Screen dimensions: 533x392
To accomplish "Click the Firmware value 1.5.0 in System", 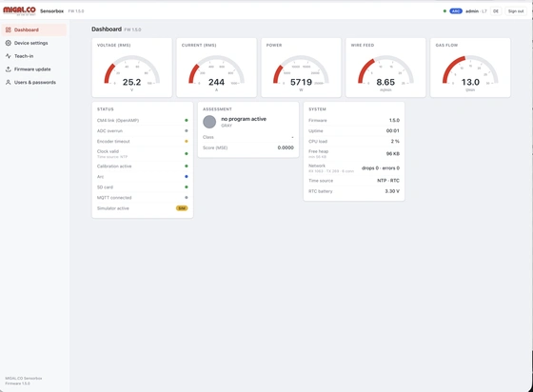I will pyautogui.click(x=394, y=120).
